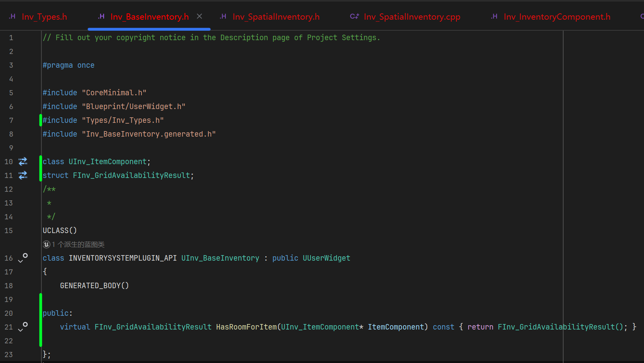Click the green change marker beside line 7
This screenshot has height=363, width=644.
coord(41,120)
